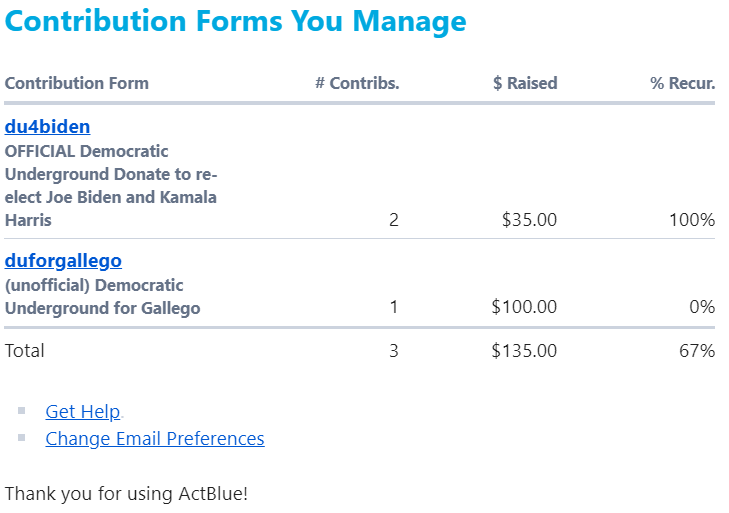The width and height of the screenshot is (729, 513).
Task: Open the du4biden contribution form link
Action: (x=48, y=127)
